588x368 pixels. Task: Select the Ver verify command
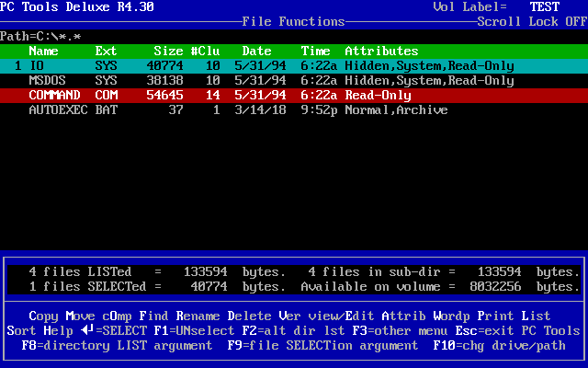click(x=290, y=316)
